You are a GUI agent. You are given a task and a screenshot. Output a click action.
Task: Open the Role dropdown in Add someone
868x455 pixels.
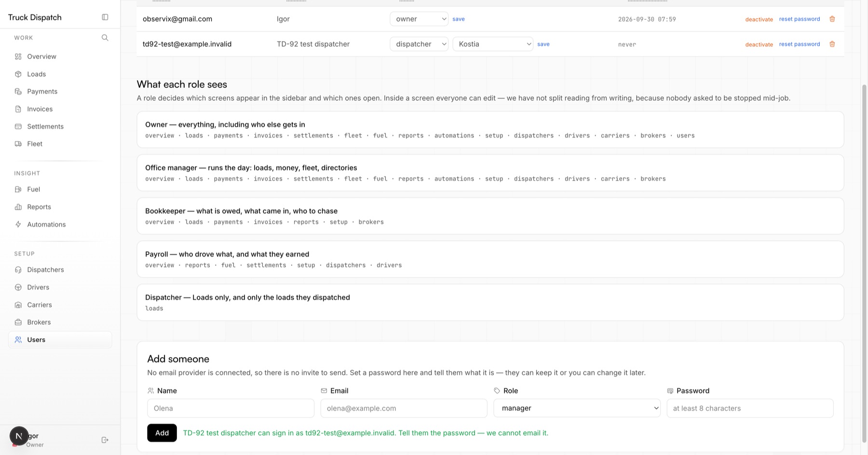click(577, 408)
